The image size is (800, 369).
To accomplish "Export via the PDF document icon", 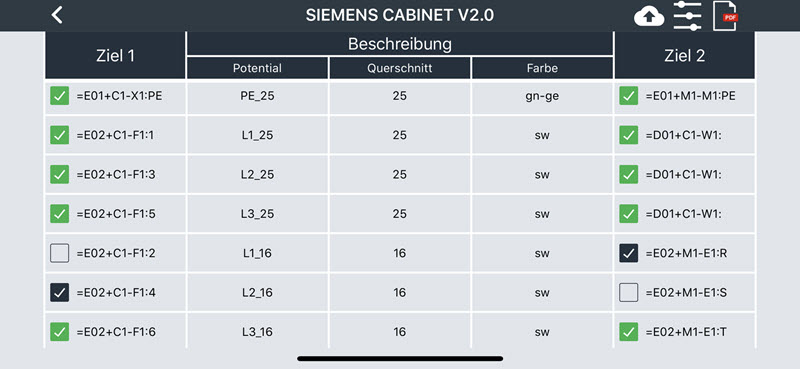I will 726,16.
